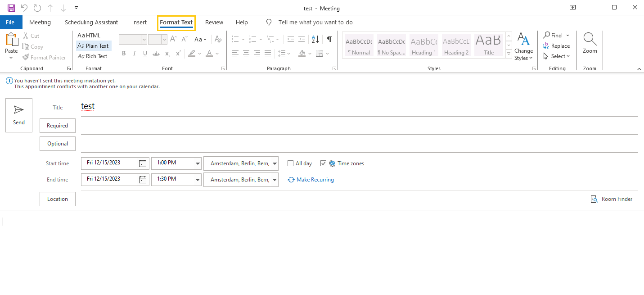Click the Paste clipboard icon
This screenshot has width=644, height=295.
click(x=11, y=41)
